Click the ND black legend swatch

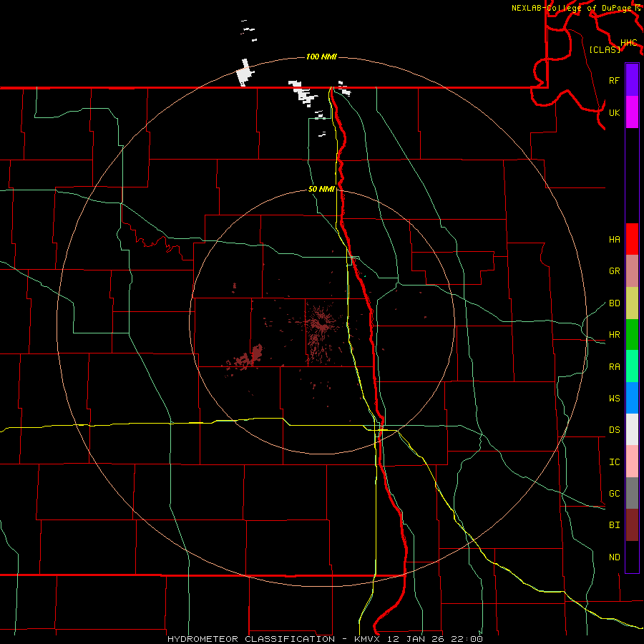click(x=632, y=557)
